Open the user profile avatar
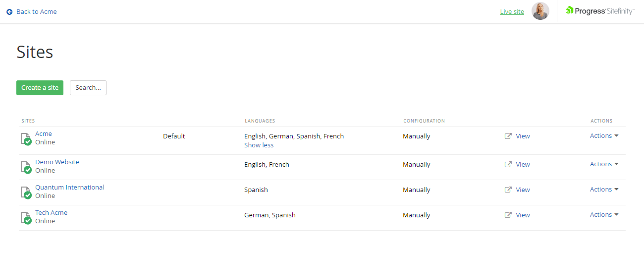The height and width of the screenshot is (258, 644). click(540, 11)
